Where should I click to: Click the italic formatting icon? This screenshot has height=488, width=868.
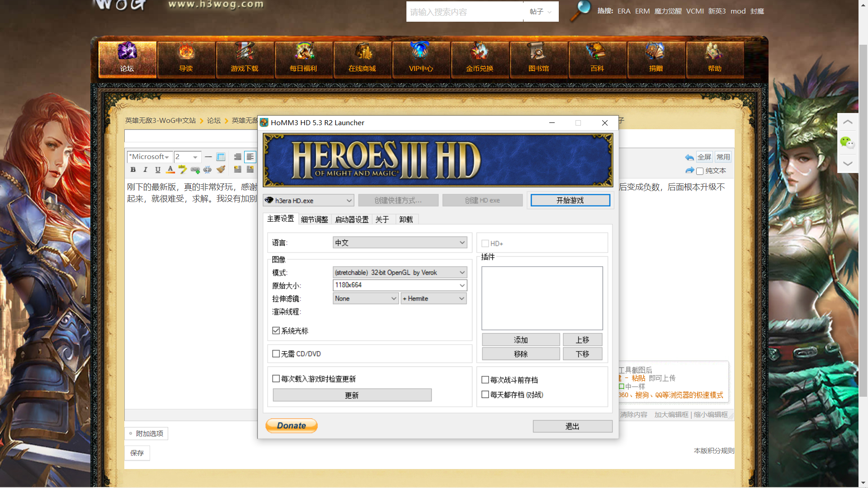(145, 169)
